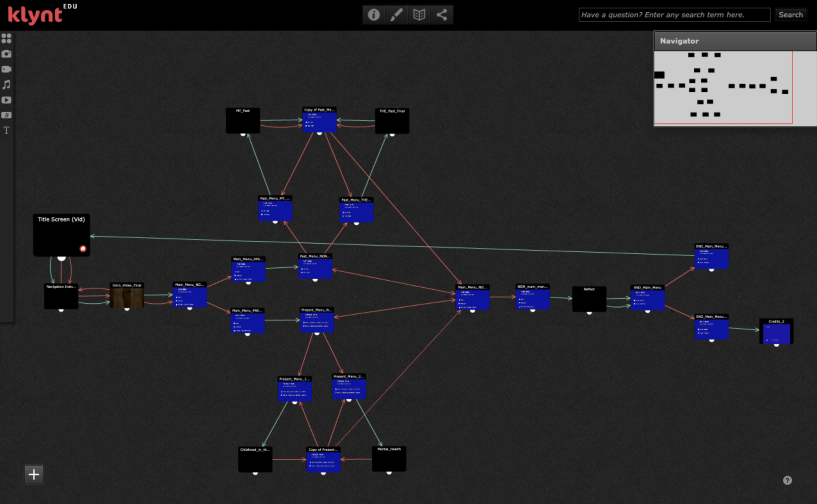Click the share icon
Viewport: 817px width, 504px height.
click(442, 15)
